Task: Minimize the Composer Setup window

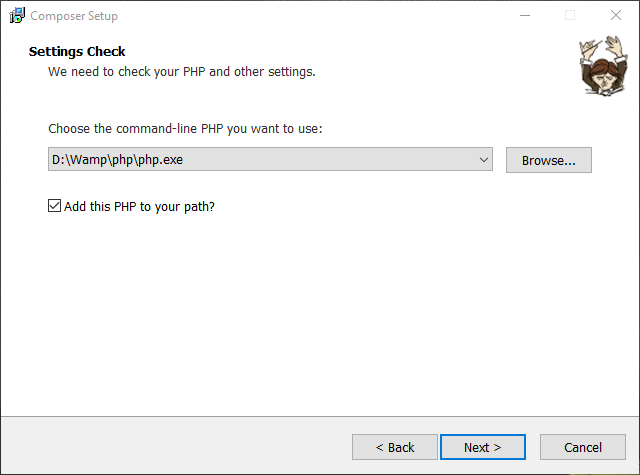Action: coord(525,16)
